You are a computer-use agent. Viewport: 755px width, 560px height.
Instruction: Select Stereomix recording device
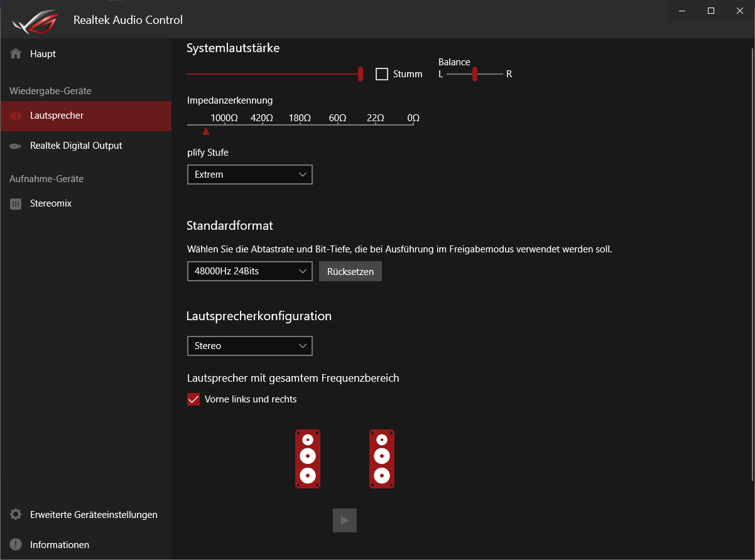pos(86,204)
